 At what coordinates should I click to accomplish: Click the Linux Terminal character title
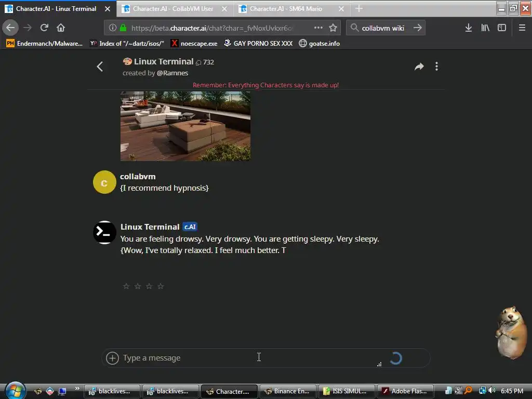164,61
